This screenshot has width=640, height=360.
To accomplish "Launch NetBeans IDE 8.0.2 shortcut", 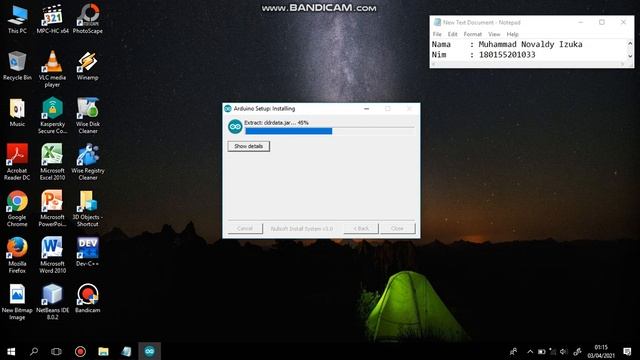I will 52,302.
